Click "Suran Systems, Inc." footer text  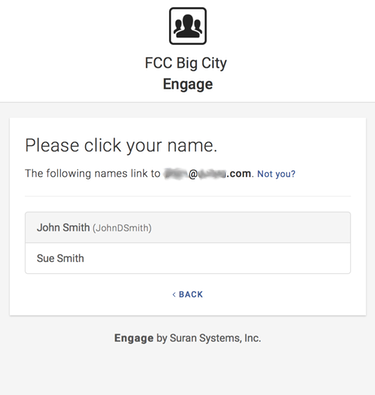point(215,338)
